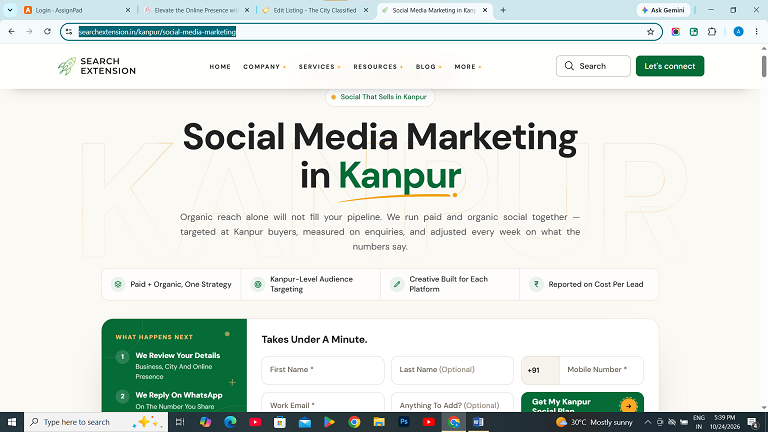Screen dimensions: 768x432
Task: Open the HOME menu item
Action: pyautogui.click(x=220, y=67)
